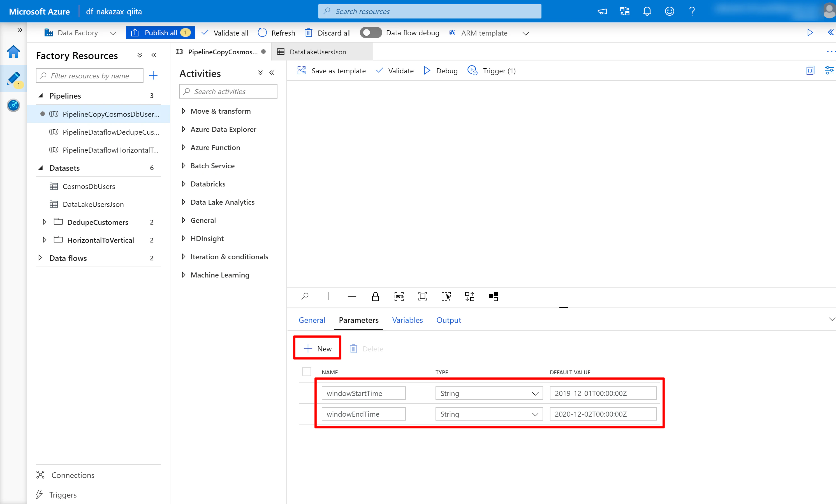Zoom out the canvas with minus icon
The width and height of the screenshot is (836, 504).
(x=352, y=296)
